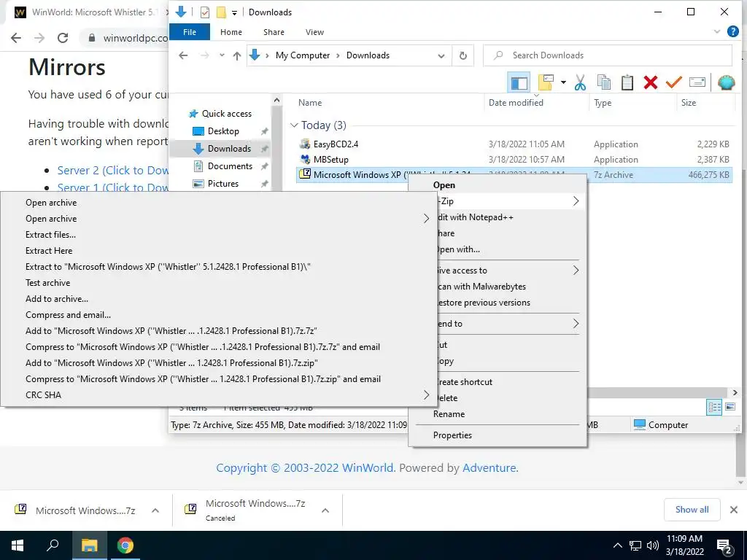The image size is (747, 560).
Task: Click the Search Downloads field
Action: 608,55
